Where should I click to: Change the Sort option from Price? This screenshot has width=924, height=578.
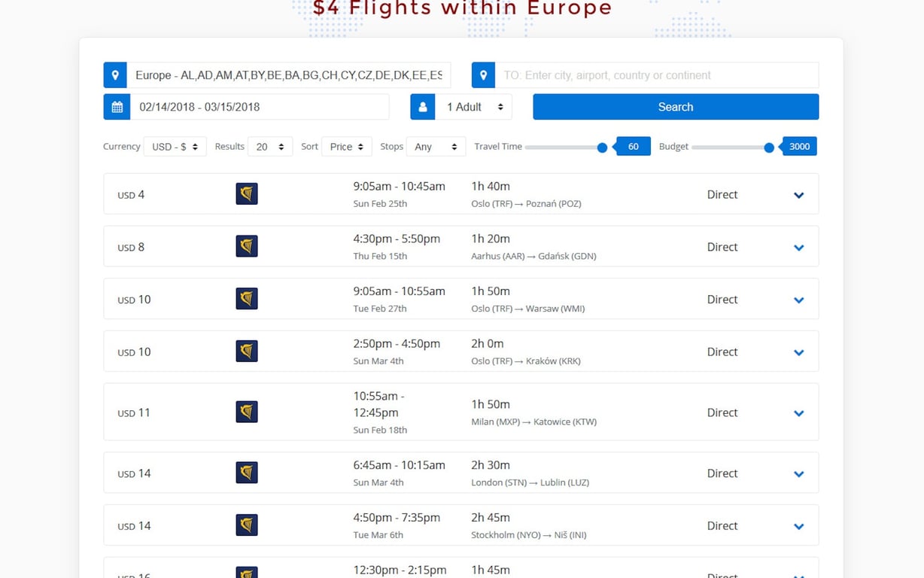click(346, 146)
